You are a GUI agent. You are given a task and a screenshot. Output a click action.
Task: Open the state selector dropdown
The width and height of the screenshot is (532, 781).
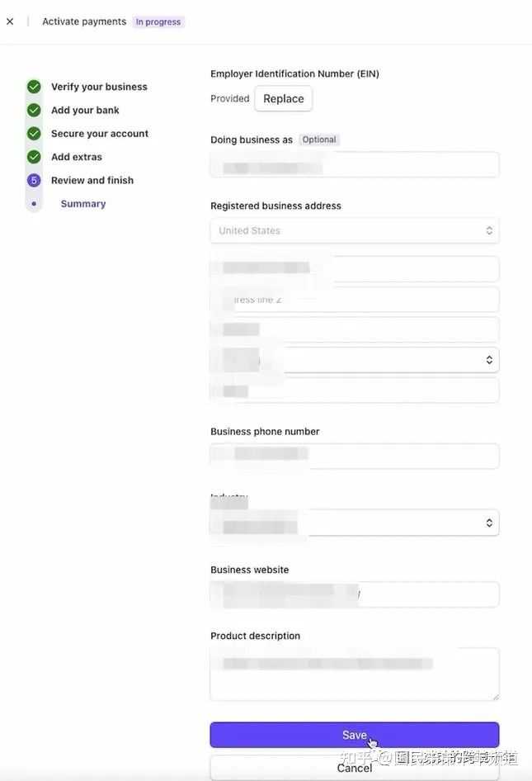[x=355, y=360]
